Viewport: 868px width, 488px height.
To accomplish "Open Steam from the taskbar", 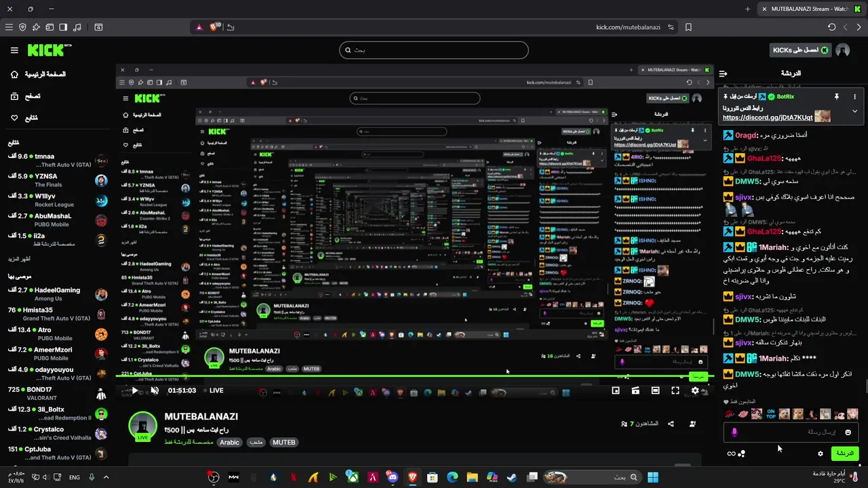I will [512, 477].
